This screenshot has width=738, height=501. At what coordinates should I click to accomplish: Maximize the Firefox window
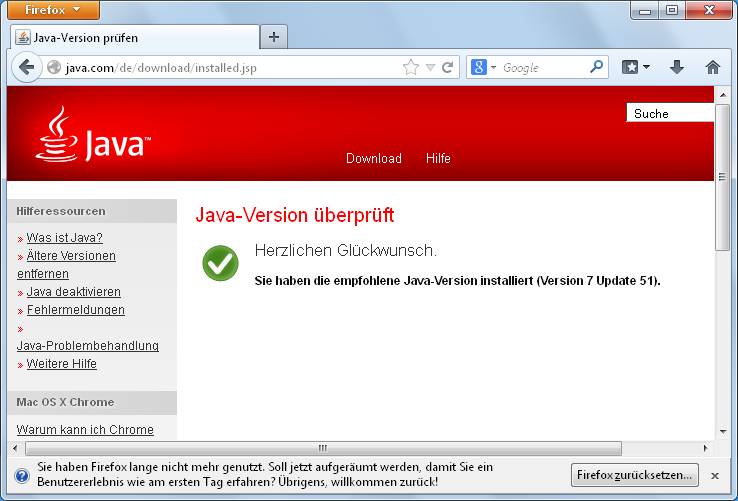tap(672, 10)
